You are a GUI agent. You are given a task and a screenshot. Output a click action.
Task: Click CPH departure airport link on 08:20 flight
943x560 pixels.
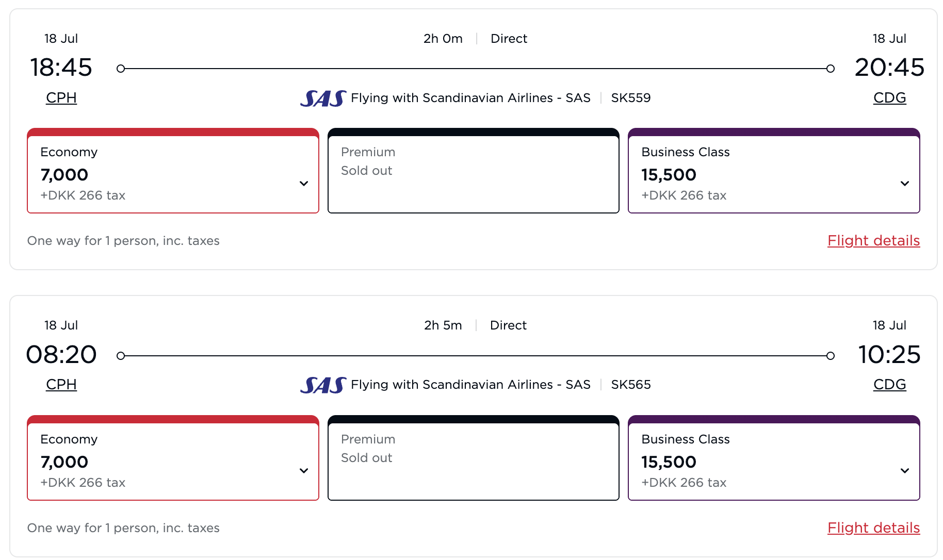click(61, 385)
